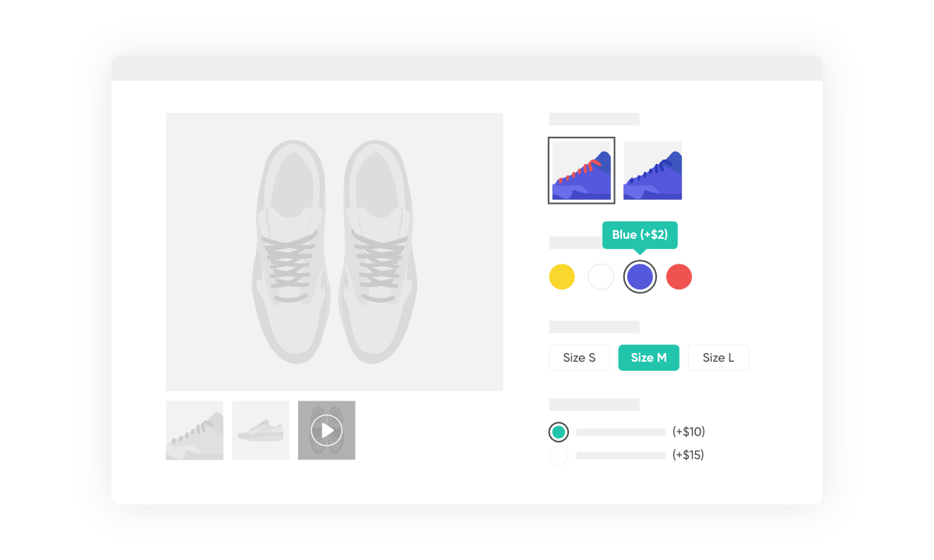
Task: Pick the red color swatch
Action: [679, 276]
